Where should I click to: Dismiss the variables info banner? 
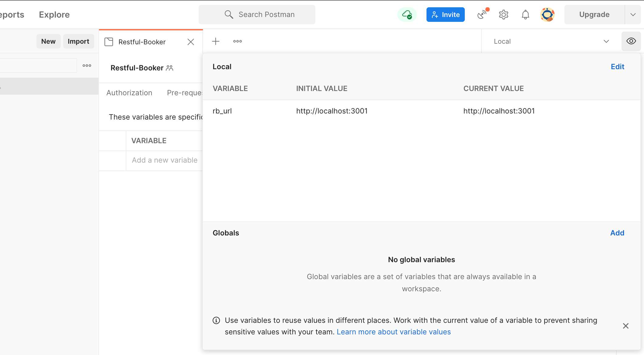coord(626,326)
